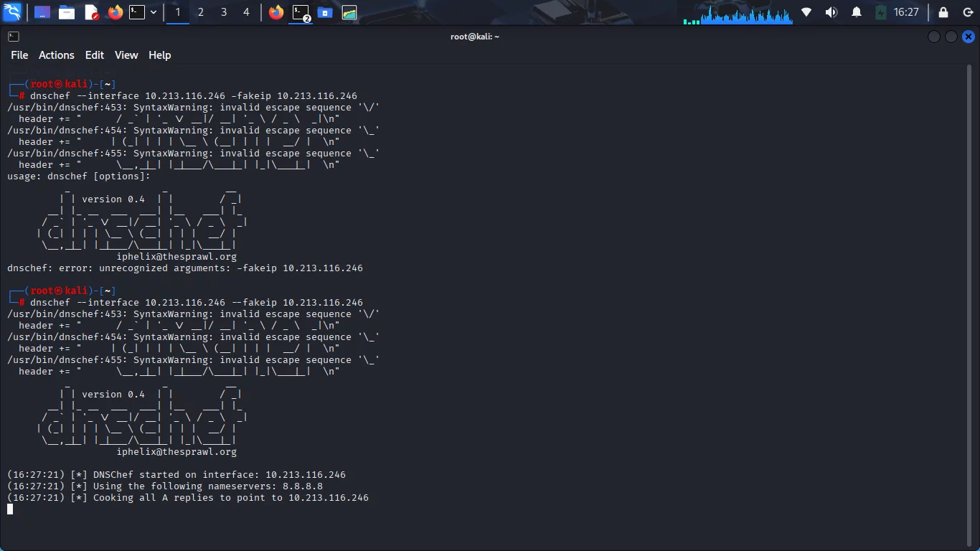Open the File menu
980x551 pixels.
point(19,55)
